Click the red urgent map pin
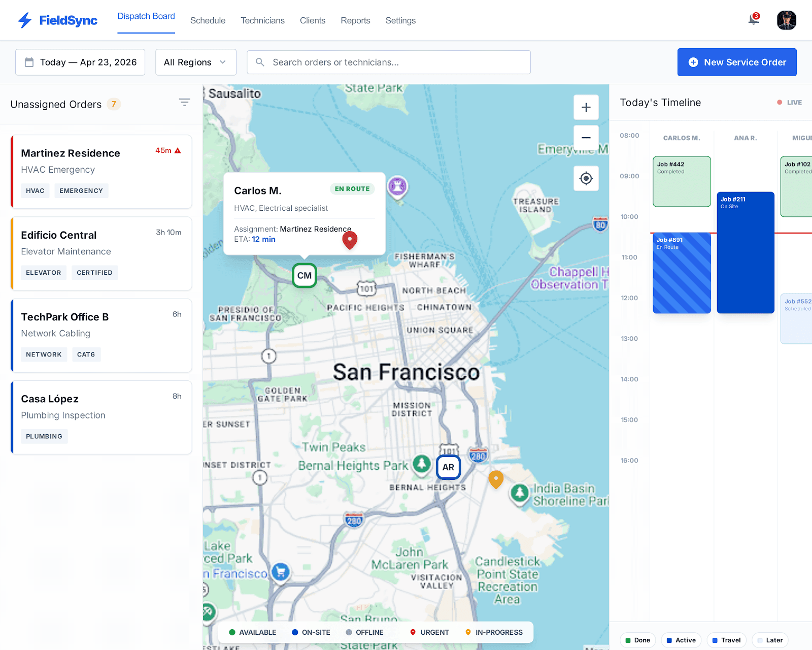 [x=350, y=239]
